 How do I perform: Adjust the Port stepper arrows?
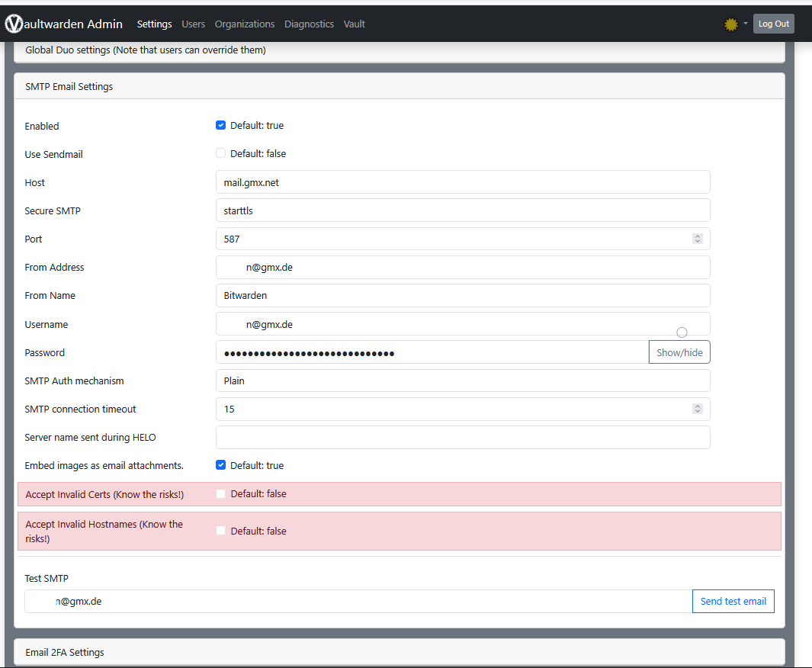698,239
